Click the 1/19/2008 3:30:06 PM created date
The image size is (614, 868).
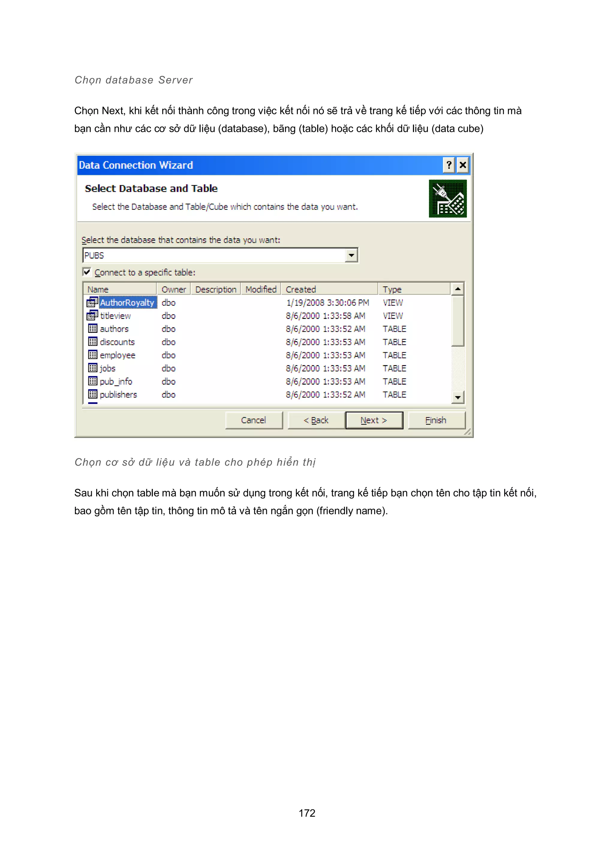click(x=327, y=303)
